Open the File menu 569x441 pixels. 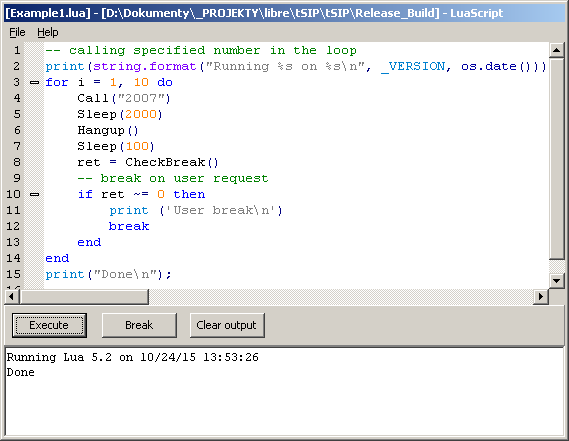[17, 32]
